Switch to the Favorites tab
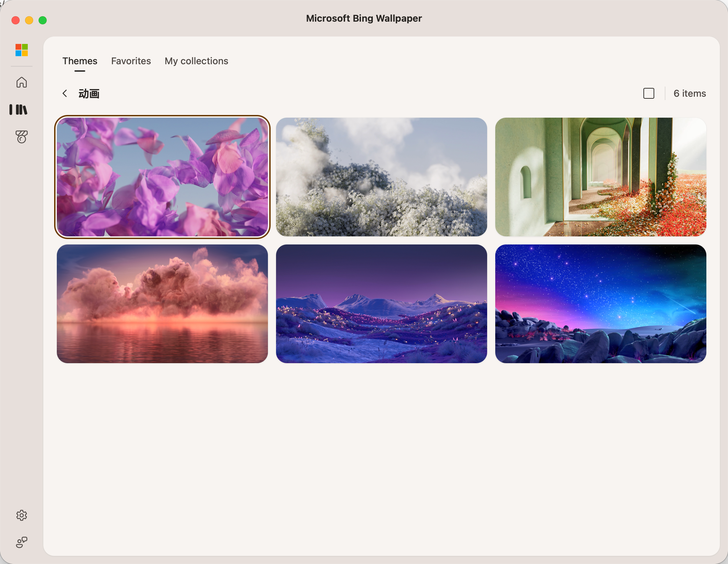Screen dimensions: 728x564 click(x=131, y=61)
